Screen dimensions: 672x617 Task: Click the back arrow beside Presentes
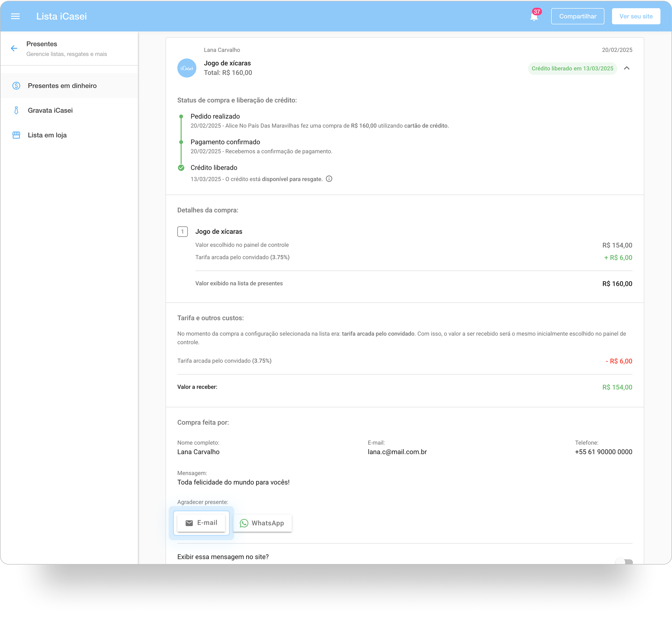(14, 49)
